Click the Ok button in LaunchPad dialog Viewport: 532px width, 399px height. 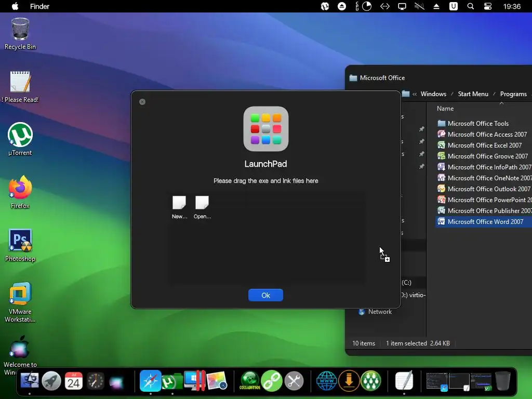(x=265, y=295)
